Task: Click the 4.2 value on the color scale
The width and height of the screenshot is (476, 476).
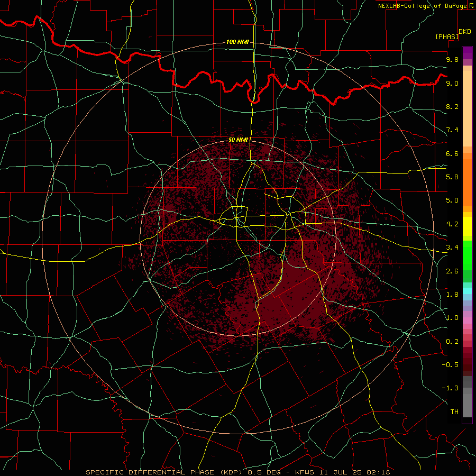Action: pyautogui.click(x=452, y=224)
